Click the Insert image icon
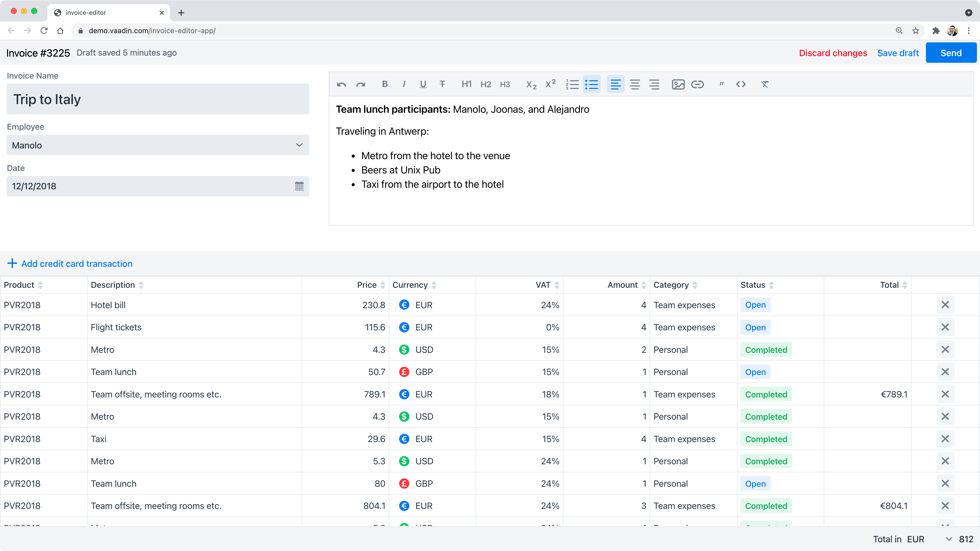 pyautogui.click(x=678, y=84)
